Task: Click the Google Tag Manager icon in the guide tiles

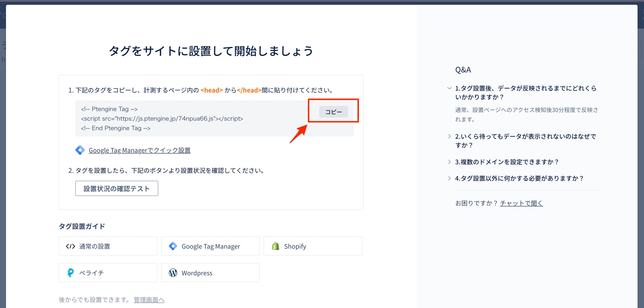Action: (x=173, y=246)
